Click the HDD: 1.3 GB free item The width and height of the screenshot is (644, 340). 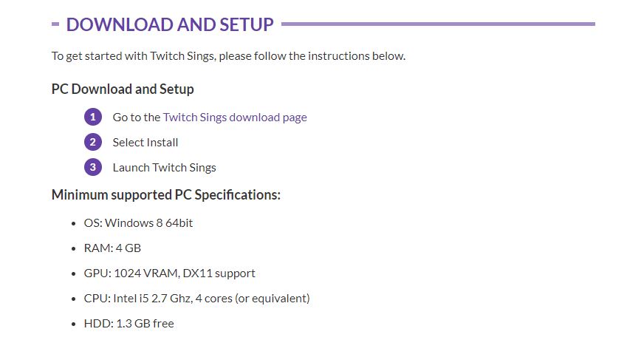129,324
